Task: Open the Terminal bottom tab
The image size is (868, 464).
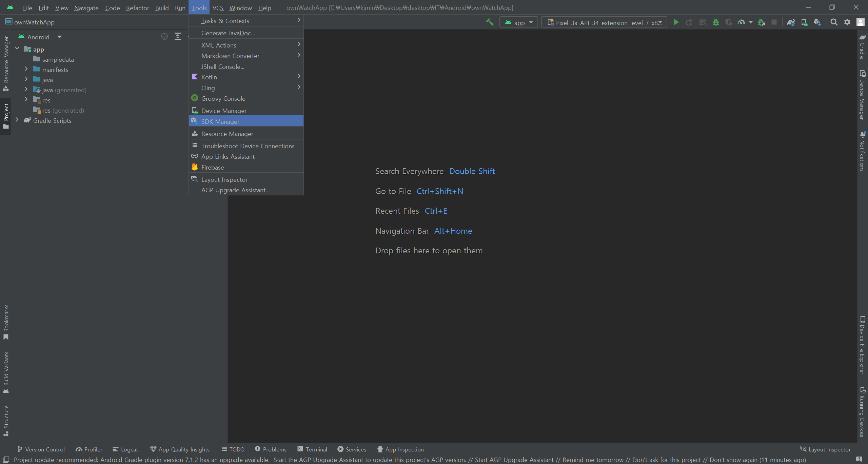Action: pos(312,449)
